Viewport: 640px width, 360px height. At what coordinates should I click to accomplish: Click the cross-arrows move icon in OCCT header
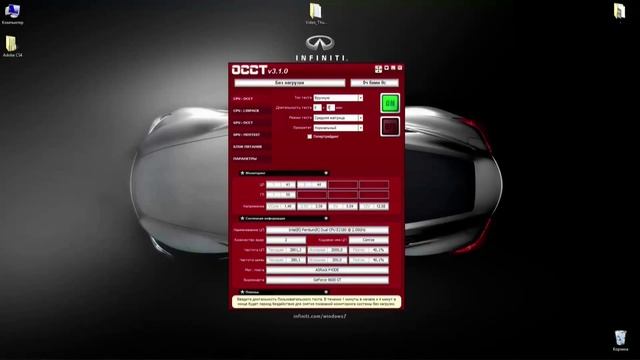378,69
